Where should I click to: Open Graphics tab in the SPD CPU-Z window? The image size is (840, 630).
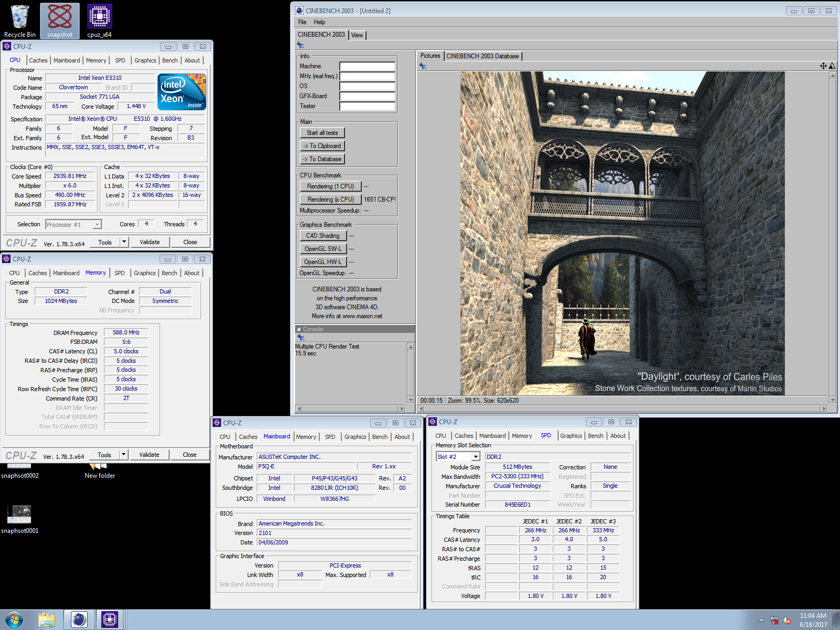(x=571, y=436)
